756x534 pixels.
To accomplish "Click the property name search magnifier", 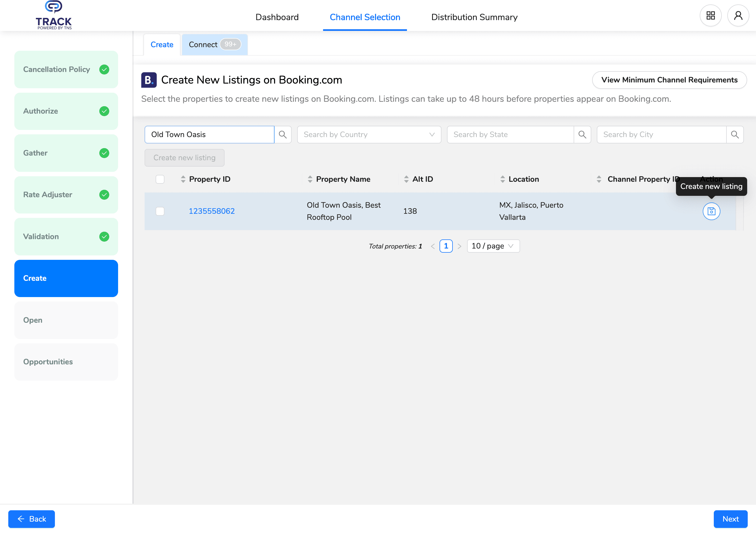I will (x=283, y=135).
